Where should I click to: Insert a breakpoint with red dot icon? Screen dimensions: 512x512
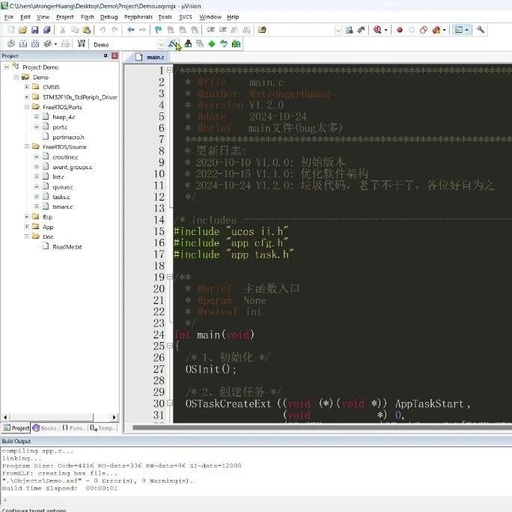point(399,30)
